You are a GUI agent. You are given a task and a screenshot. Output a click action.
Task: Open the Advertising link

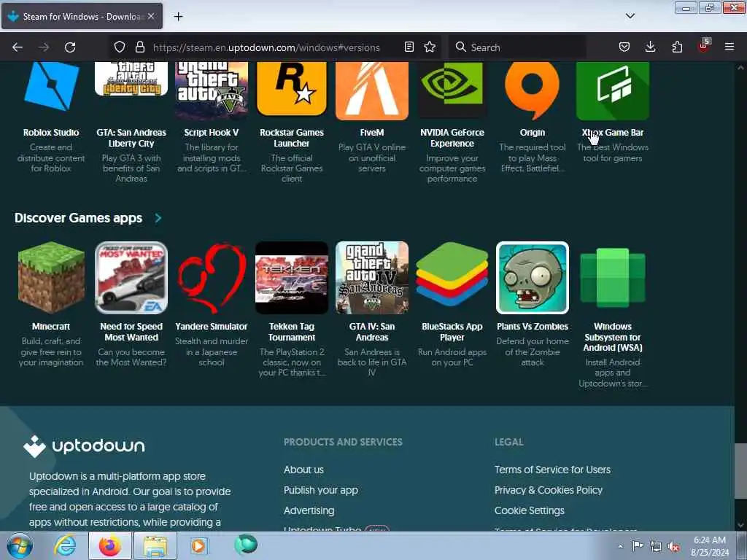coord(309,510)
